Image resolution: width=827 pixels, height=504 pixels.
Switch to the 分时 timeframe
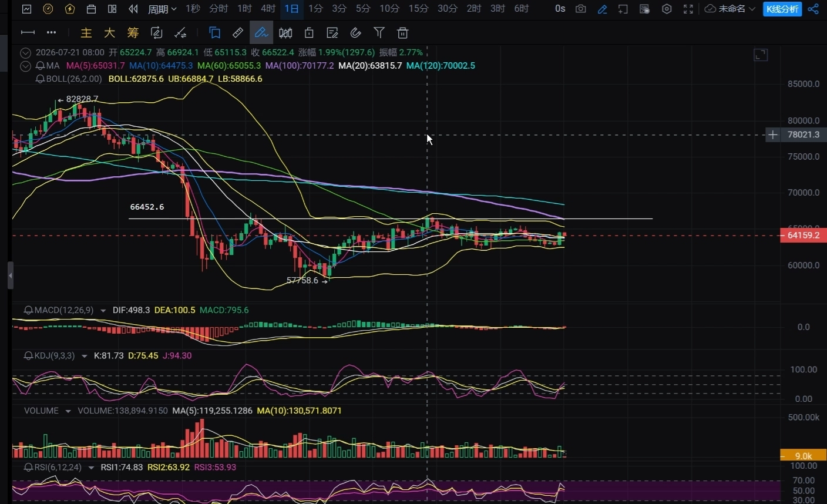218,9
